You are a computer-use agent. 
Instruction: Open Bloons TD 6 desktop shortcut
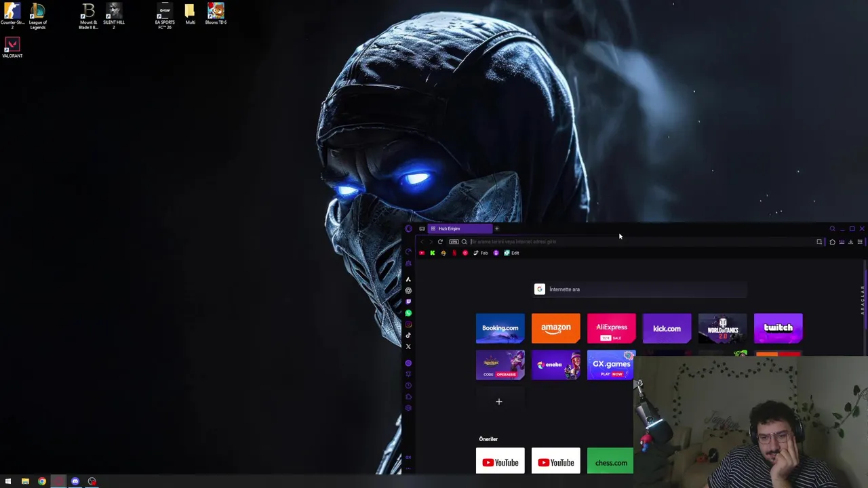(216, 14)
